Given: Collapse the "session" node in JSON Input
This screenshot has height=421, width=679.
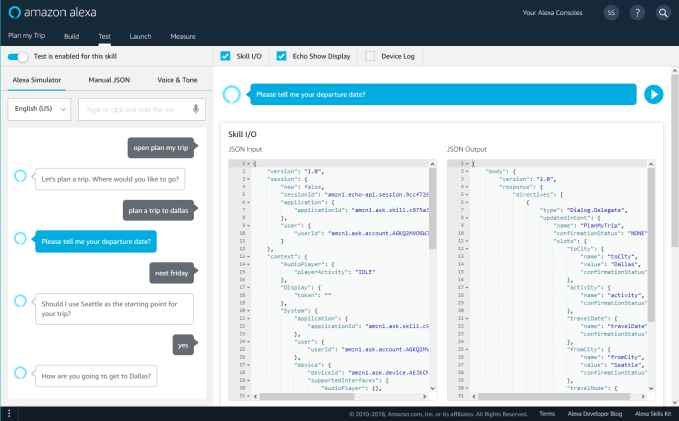Looking at the screenshot, I should tap(248, 178).
